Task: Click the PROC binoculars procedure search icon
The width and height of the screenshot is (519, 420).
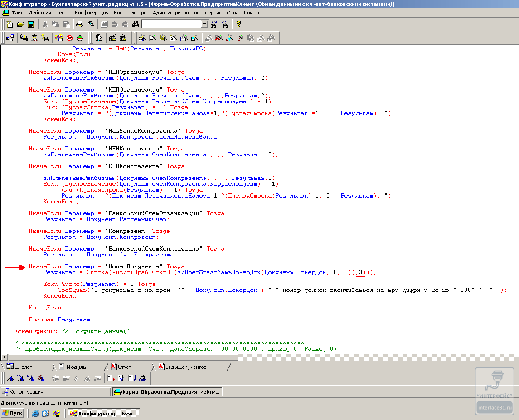Action: click(142, 378)
